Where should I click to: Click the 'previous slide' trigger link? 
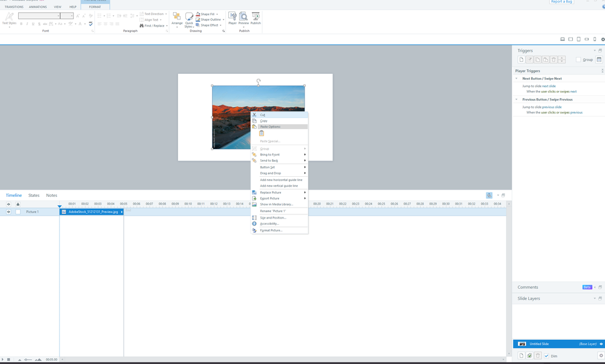[552, 107]
